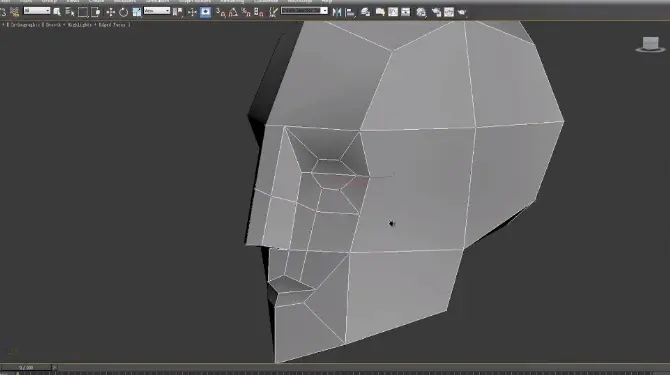Open the Named Selection Sets dropdown
Screen dimensions: 670x375
[x=304, y=10]
